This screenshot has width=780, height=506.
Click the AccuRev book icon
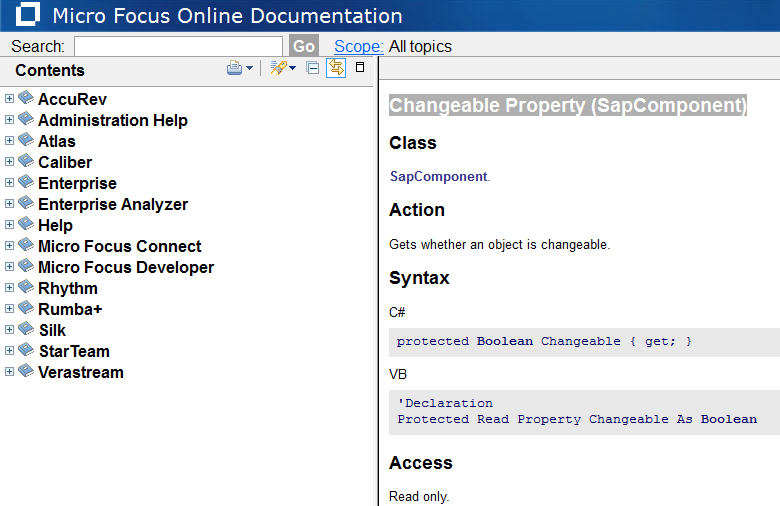tap(26, 99)
